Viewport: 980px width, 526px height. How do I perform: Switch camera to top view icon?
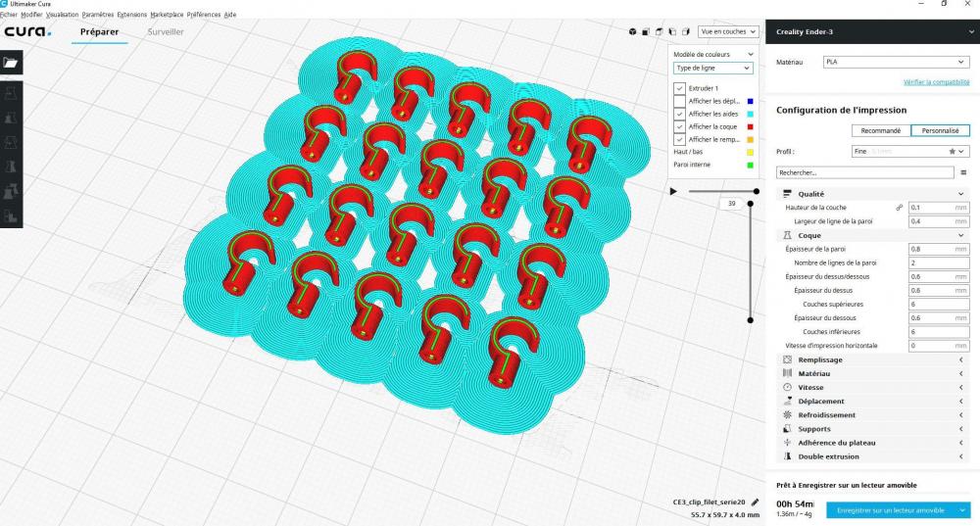tap(659, 32)
